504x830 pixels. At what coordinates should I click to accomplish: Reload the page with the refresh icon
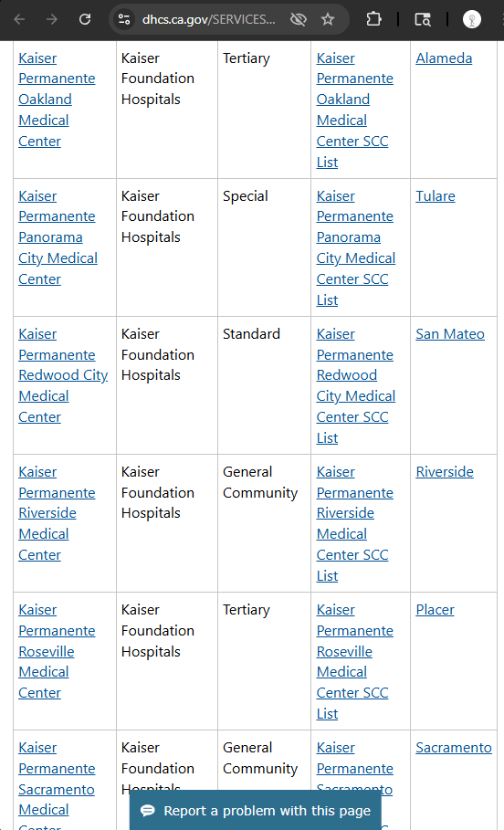tap(85, 19)
